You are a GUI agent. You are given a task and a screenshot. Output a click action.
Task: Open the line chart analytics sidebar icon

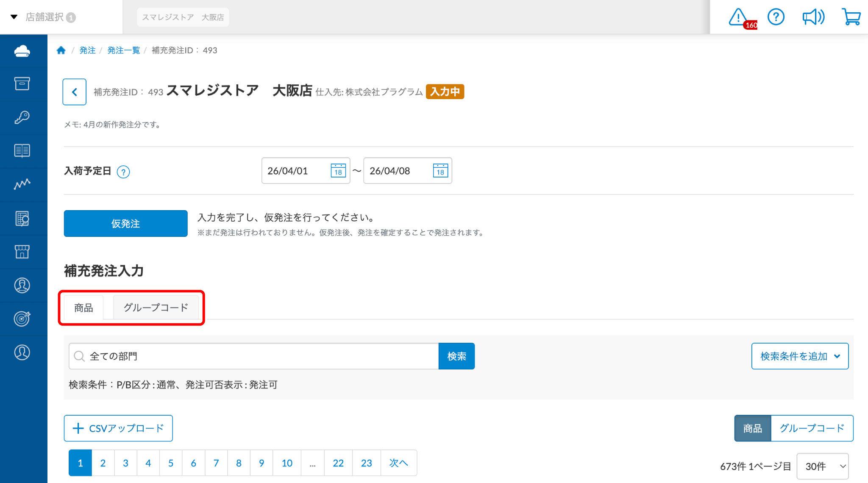pyautogui.click(x=22, y=184)
